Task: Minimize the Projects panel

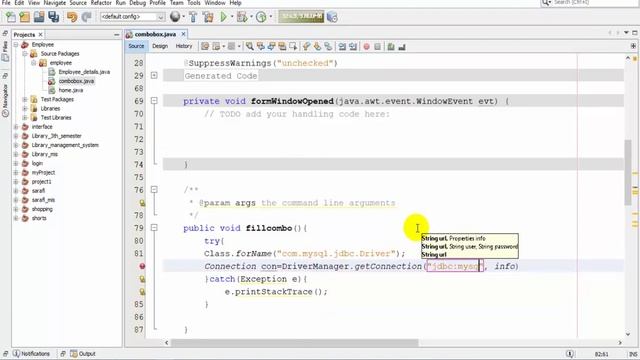Action: (117, 35)
